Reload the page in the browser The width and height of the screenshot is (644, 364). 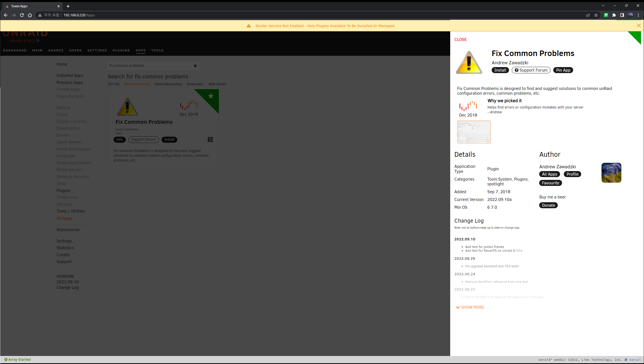point(22,15)
